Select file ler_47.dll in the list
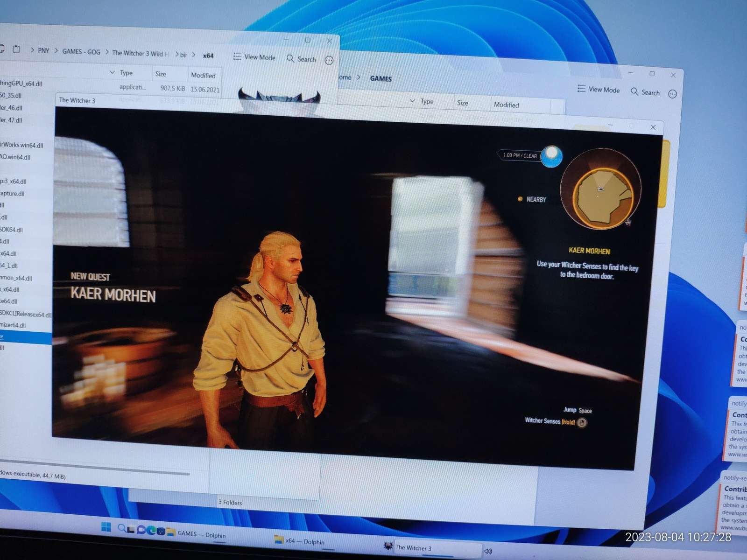Image resolution: width=747 pixels, height=560 pixels. (11, 120)
